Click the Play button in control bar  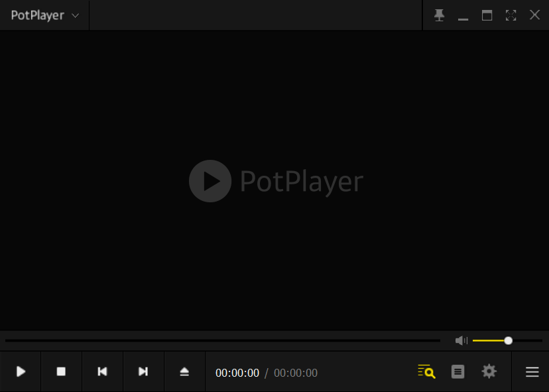click(x=21, y=371)
